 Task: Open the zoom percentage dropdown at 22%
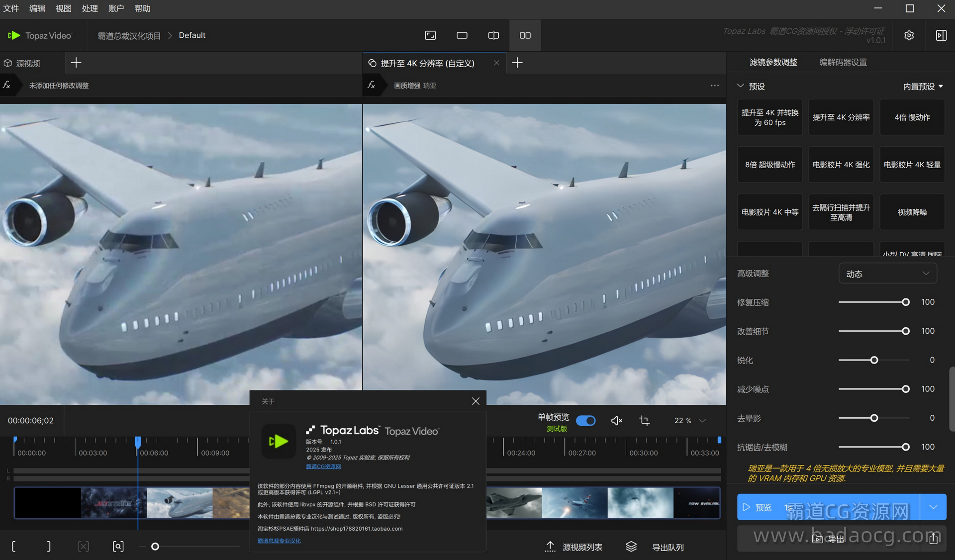pyautogui.click(x=702, y=421)
